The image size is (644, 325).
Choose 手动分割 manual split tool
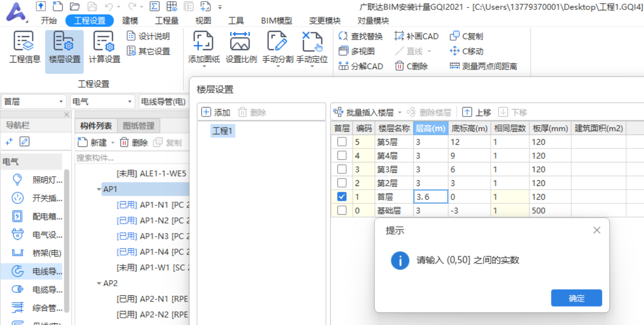pyautogui.click(x=277, y=48)
